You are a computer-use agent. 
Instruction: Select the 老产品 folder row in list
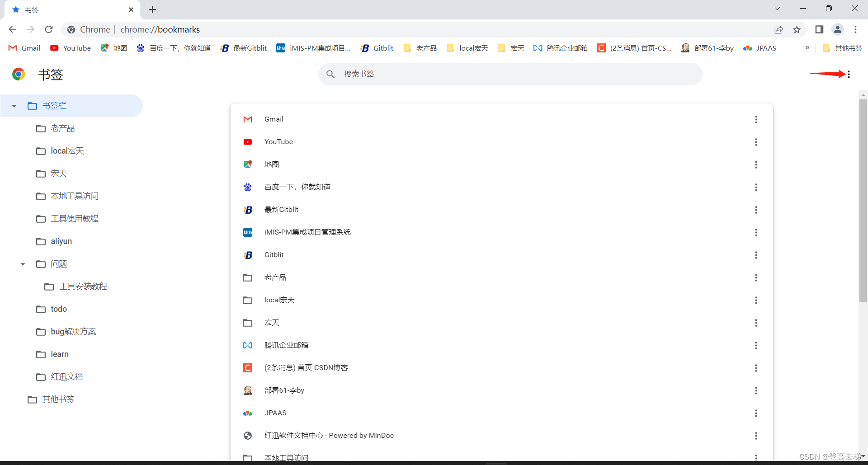click(502, 277)
